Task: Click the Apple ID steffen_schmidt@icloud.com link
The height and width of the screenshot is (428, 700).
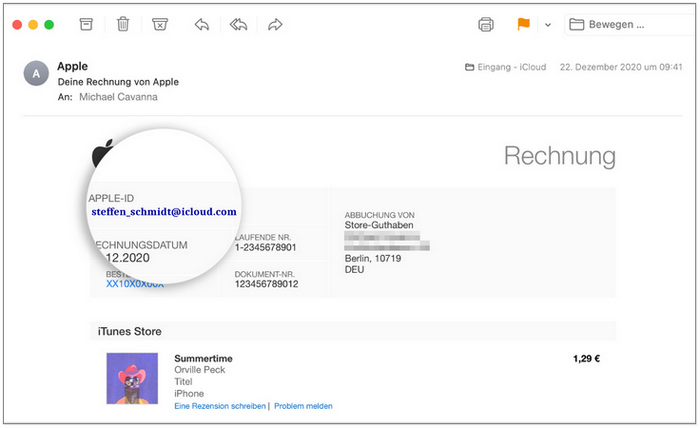Action: coord(164,212)
